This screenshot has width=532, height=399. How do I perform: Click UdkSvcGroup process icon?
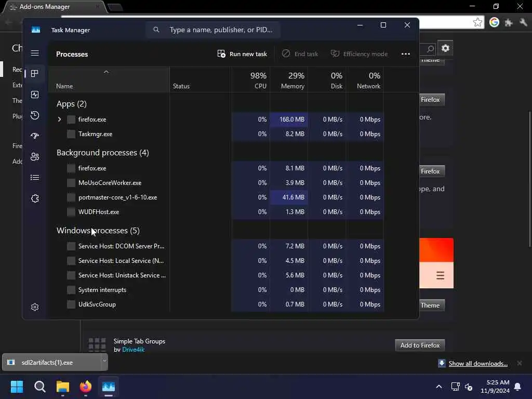(71, 304)
